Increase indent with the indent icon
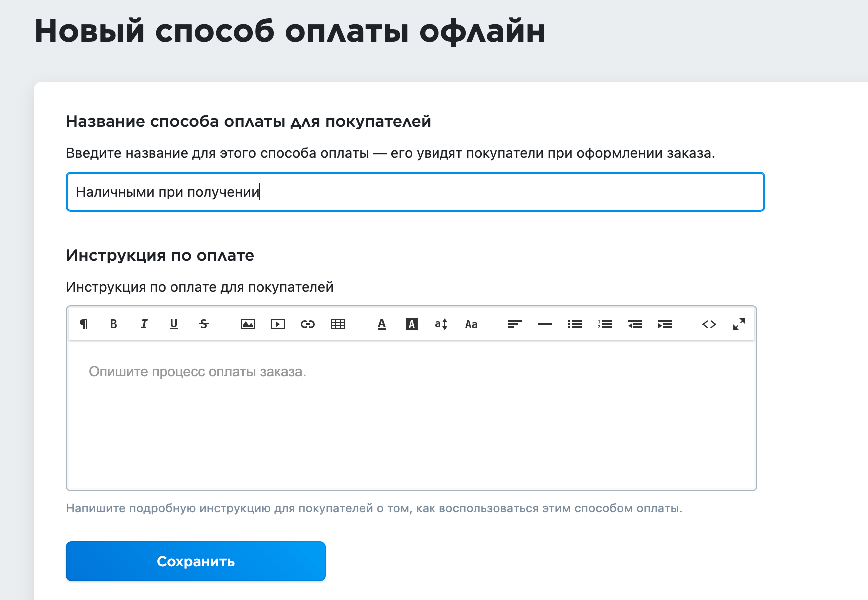This screenshot has height=600, width=868. tap(665, 324)
